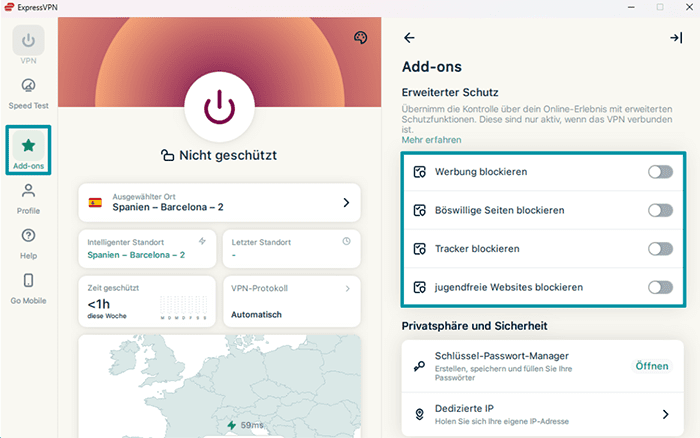700x438 pixels.
Task: Expand the VPN-Protokoll card
Action: point(290,300)
